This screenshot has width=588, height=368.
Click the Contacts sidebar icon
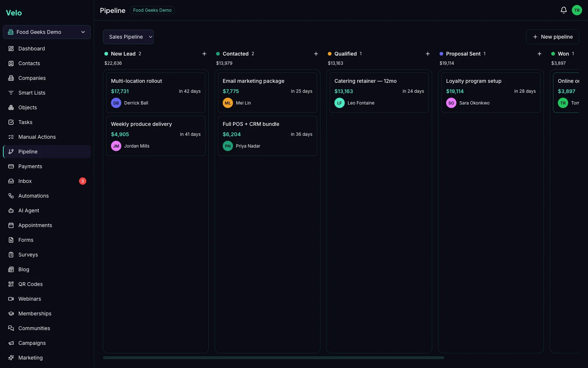pyautogui.click(x=11, y=63)
